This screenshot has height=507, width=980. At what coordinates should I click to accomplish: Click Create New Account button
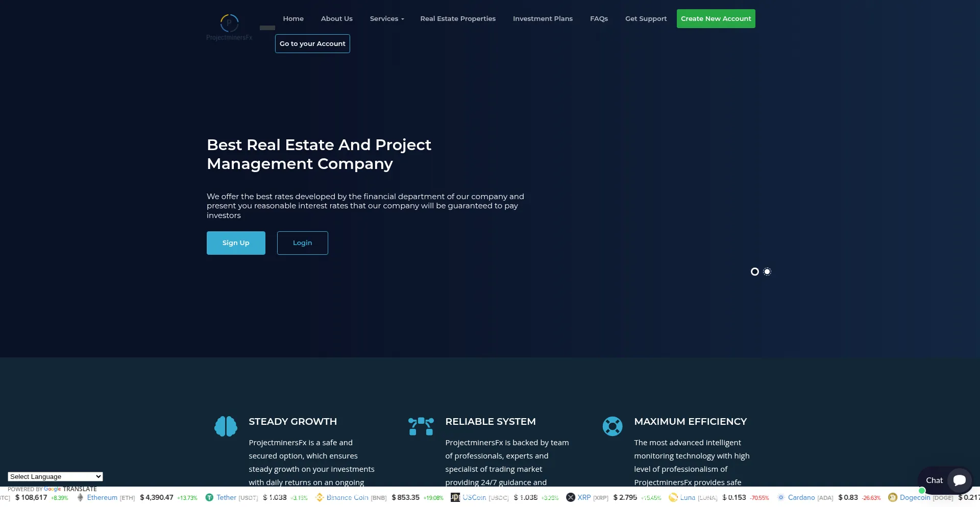point(716,19)
